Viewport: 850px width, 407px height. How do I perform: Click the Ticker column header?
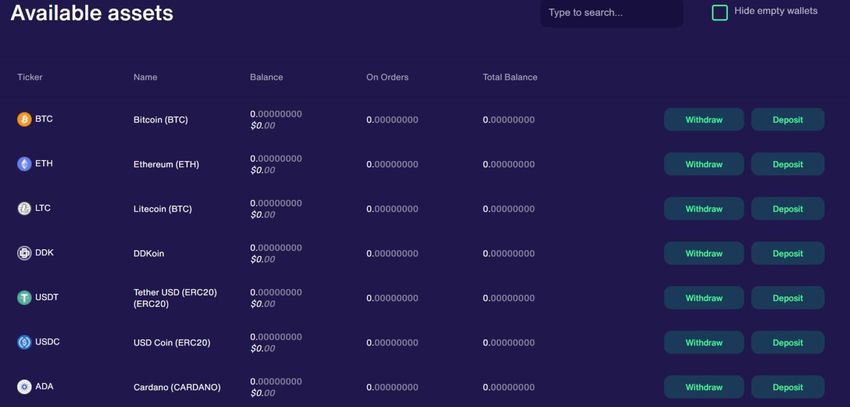pos(30,77)
